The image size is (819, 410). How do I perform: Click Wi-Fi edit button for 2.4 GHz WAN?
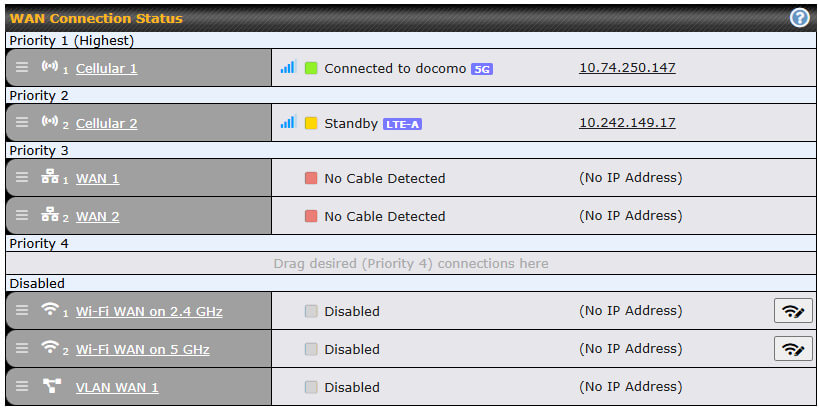793,311
